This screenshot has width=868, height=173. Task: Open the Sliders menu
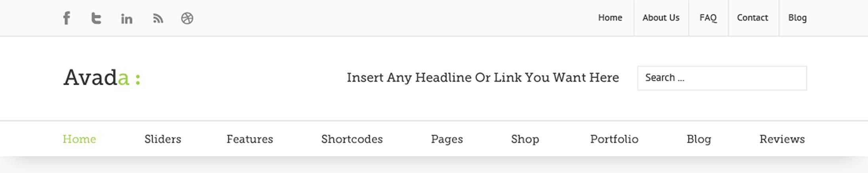[163, 139]
